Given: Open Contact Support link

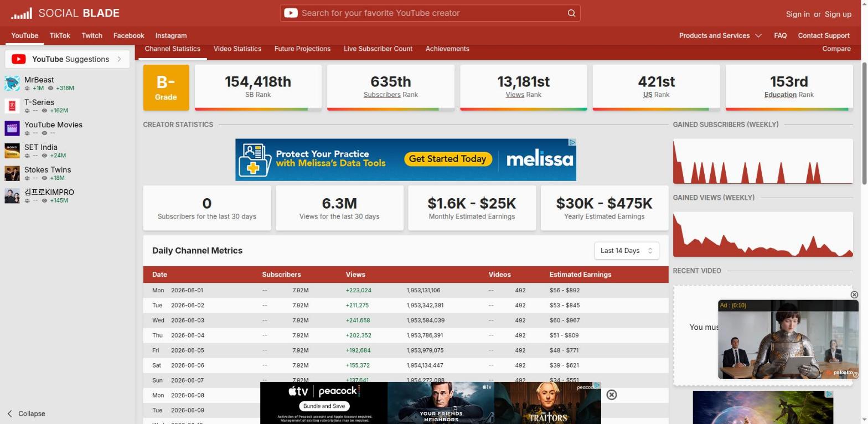Looking at the screenshot, I should [x=824, y=35].
